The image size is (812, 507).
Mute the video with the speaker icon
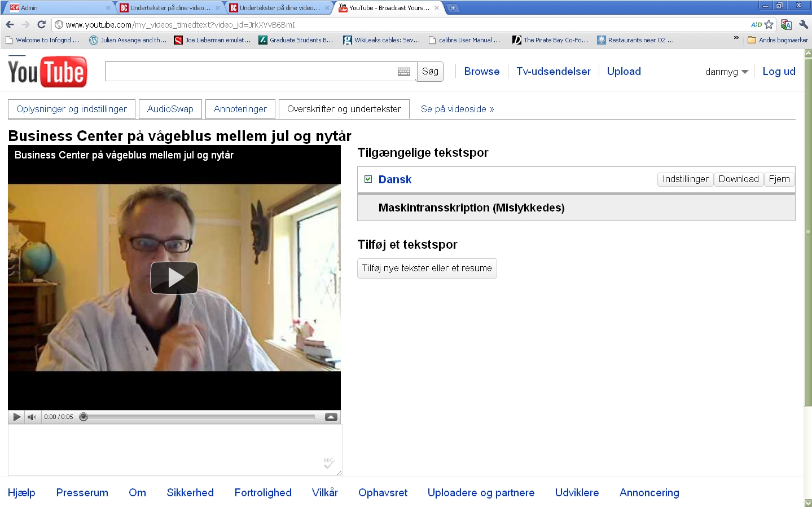click(x=32, y=417)
